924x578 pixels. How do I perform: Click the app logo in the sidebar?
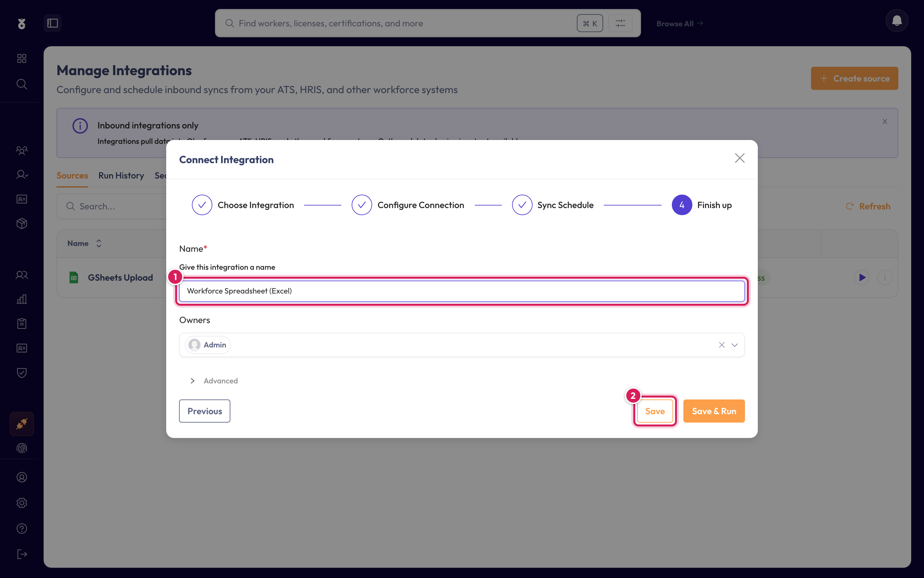click(x=22, y=23)
